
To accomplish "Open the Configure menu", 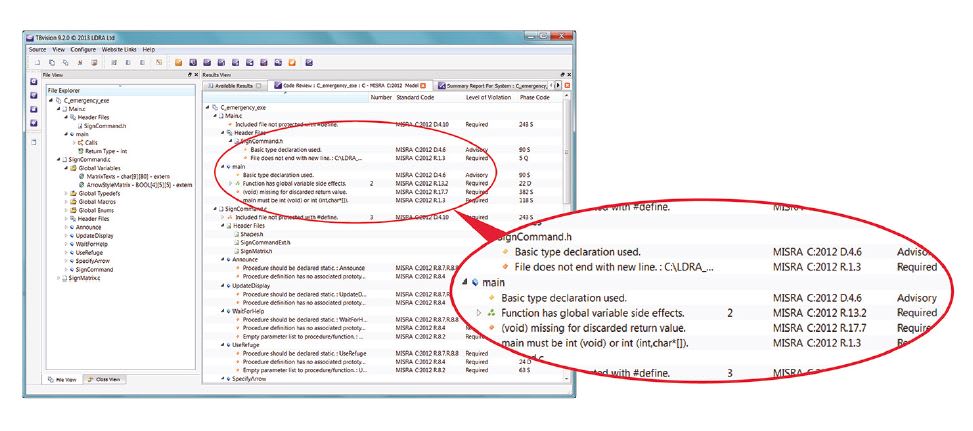I will pyautogui.click(x=83, y=49).
